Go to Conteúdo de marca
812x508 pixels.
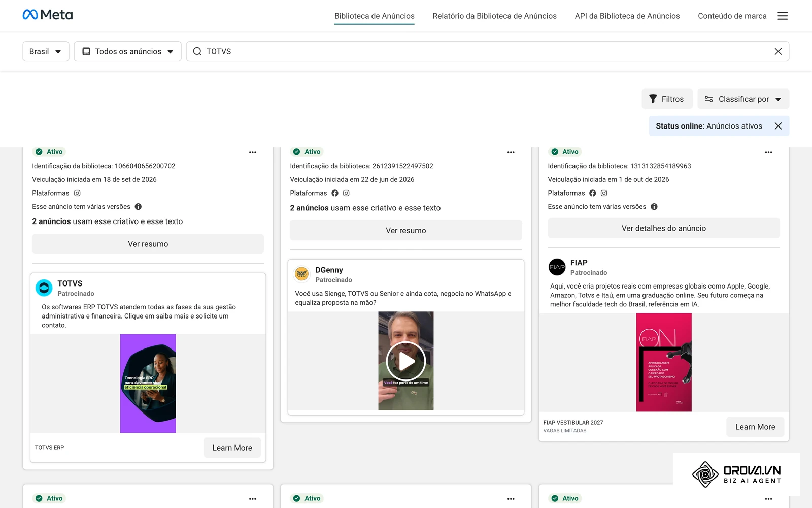(732, 16)
